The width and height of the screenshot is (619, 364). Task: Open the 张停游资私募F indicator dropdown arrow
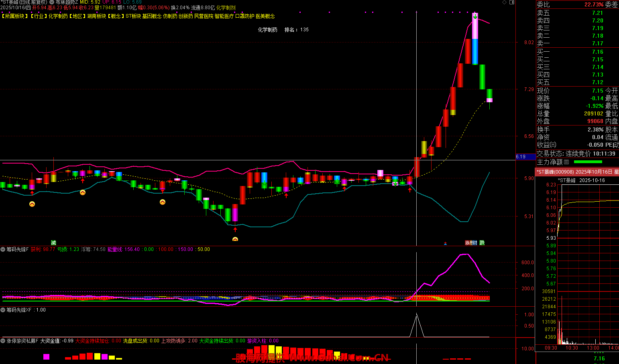click(3, 341)
